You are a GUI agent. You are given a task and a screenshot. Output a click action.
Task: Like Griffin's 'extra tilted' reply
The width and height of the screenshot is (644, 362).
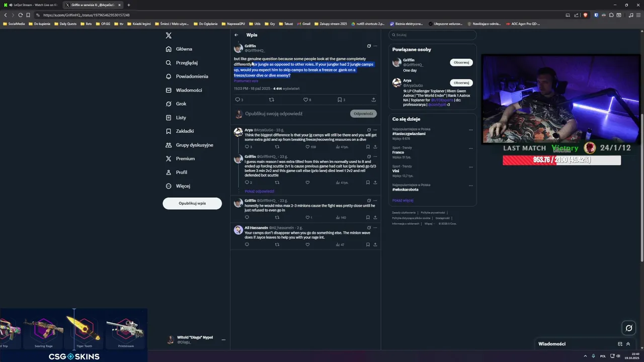click(307, 183)
